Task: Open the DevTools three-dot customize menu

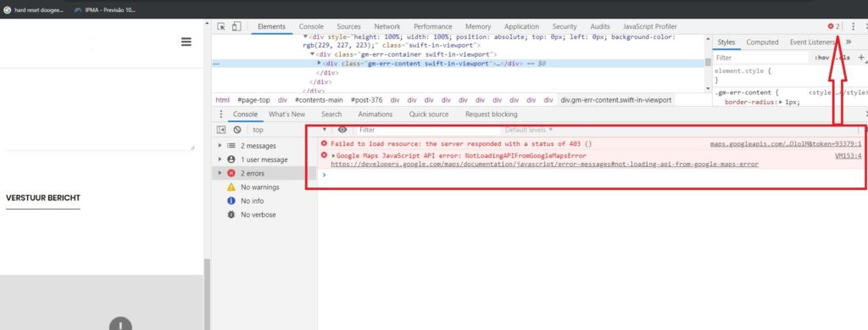Action: (x=853, y=26)
